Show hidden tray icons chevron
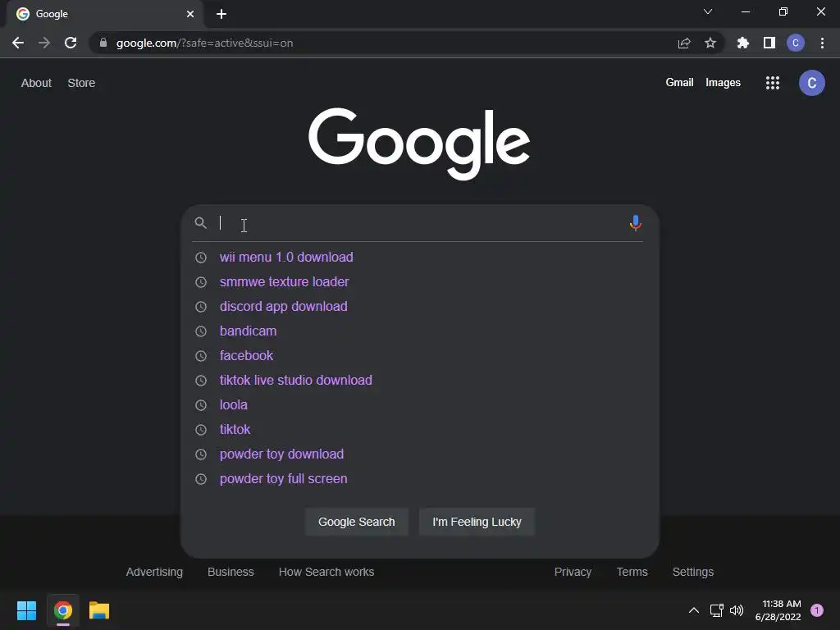 coord(694,610)
